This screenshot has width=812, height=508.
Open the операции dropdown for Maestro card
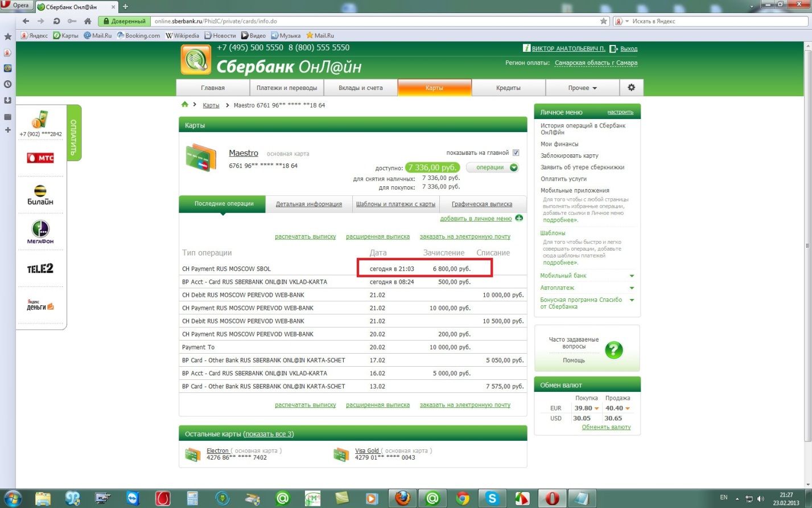pos(493,167)
